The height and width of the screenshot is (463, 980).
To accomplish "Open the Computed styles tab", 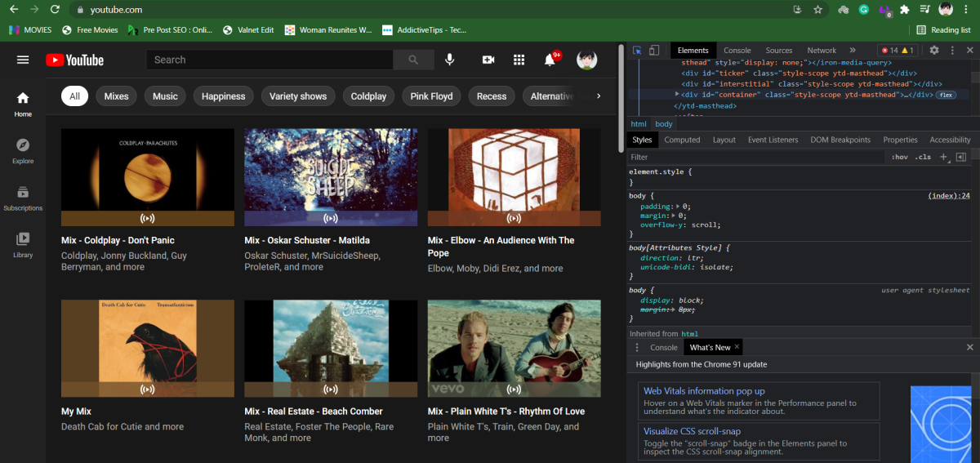I will point(682,140).
